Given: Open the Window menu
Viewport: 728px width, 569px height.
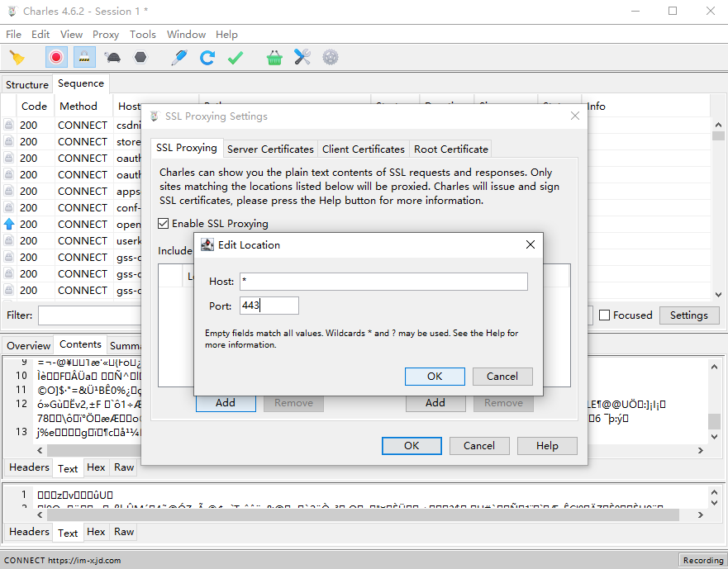Looking at the screenshot, I should click(186, 35).
